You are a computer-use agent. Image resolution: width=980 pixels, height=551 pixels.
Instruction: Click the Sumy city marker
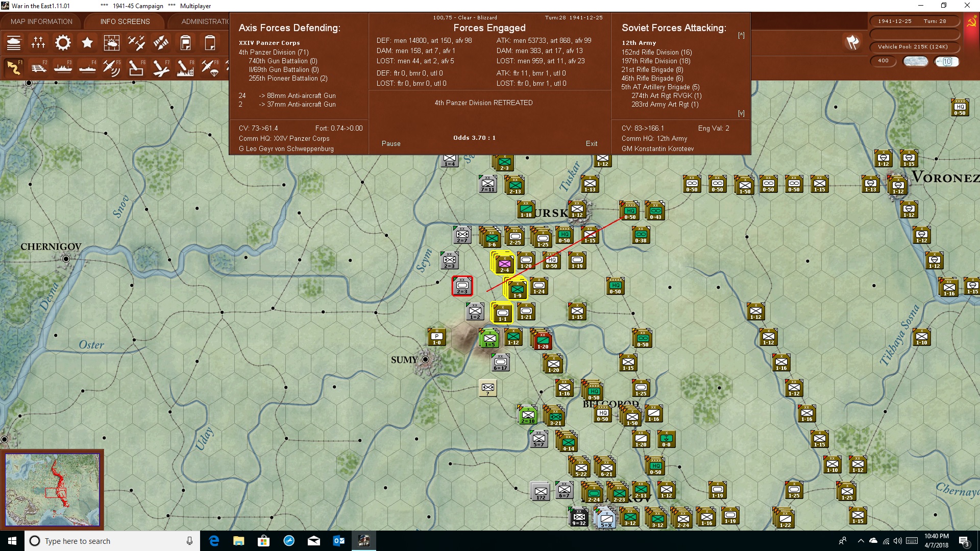point(425,360)
